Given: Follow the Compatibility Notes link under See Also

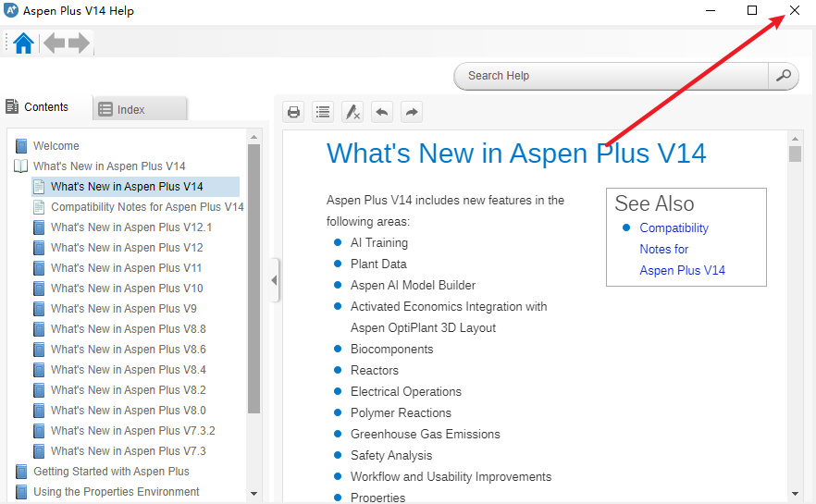Looking at the screenshot, I should [674, 228].
